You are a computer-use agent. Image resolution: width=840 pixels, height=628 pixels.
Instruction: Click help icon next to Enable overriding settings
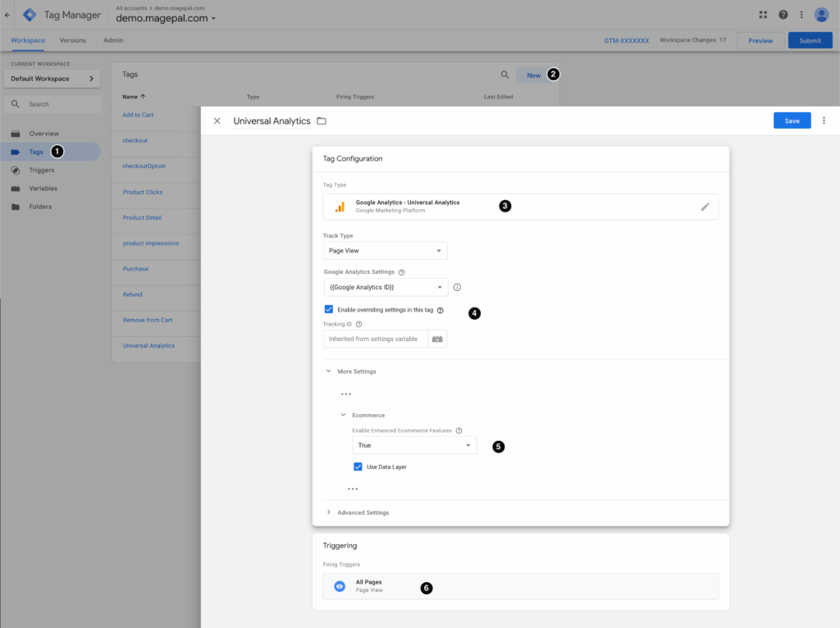click(x=441, y=311)
